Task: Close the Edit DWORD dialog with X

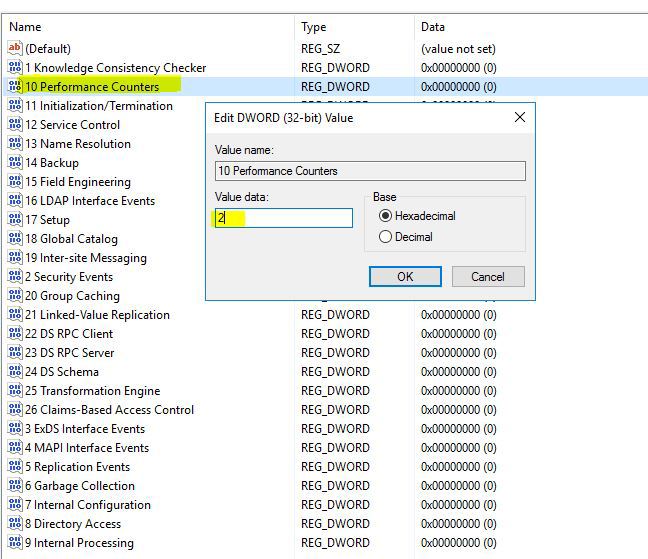Action: 520,117
